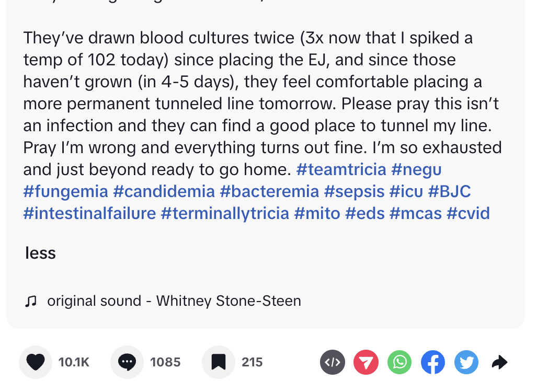Open more share options arrow

point(499,362)
